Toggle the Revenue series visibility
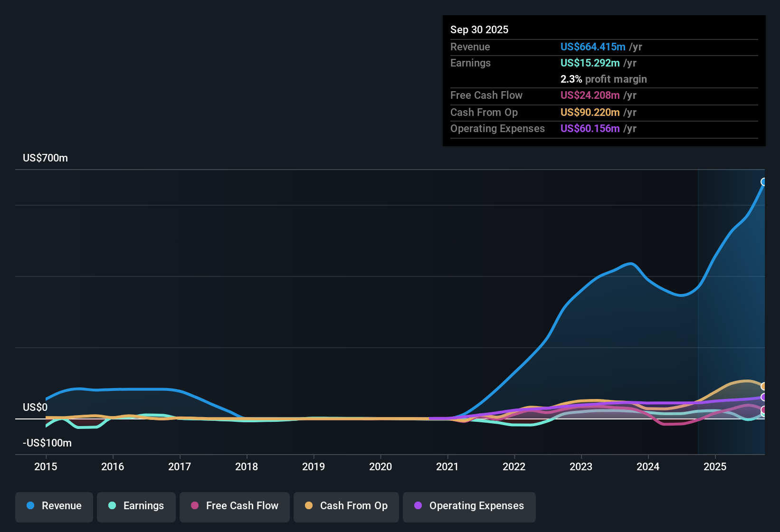780x532 pixels. (x=54, y=506)
